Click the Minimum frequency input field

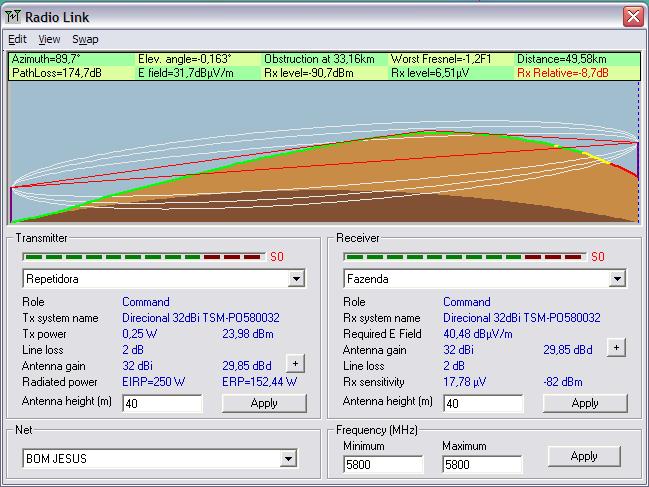[x=383, y=465]
